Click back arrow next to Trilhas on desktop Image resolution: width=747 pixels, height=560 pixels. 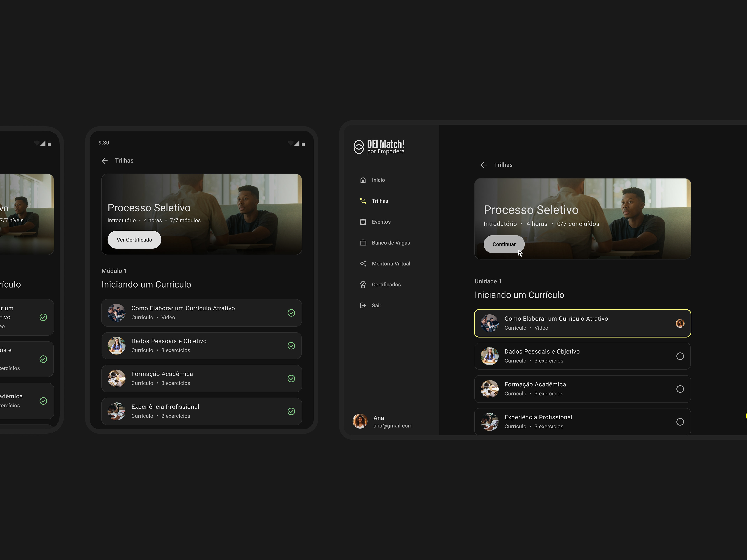(483, 165)
